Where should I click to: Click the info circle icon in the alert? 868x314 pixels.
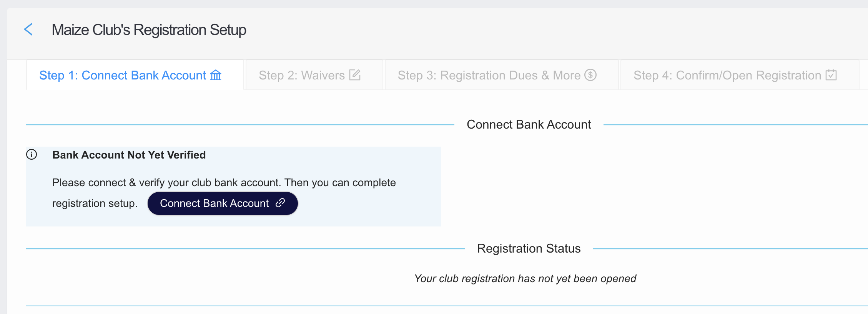pyautogui.click(x=32, y=155)
